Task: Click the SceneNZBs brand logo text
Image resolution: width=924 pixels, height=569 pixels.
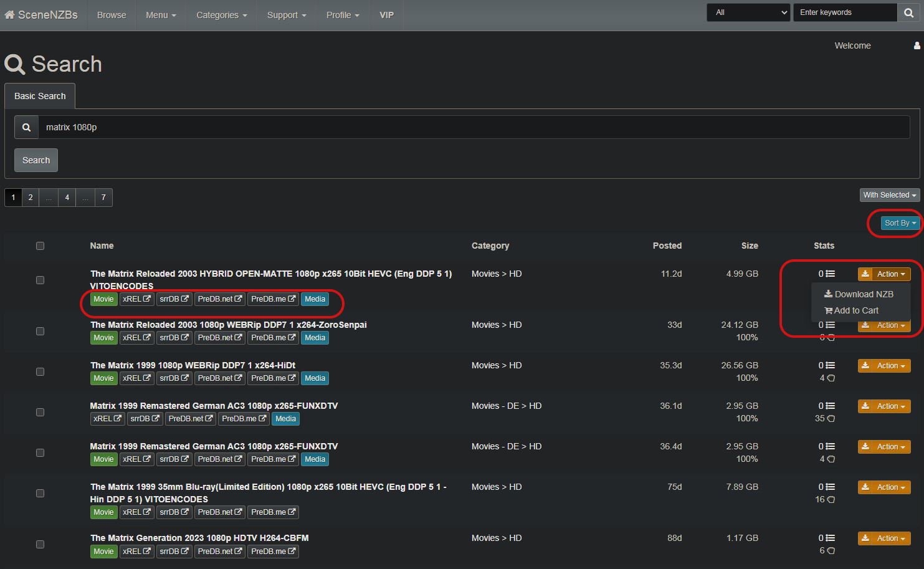Action: 48,15
